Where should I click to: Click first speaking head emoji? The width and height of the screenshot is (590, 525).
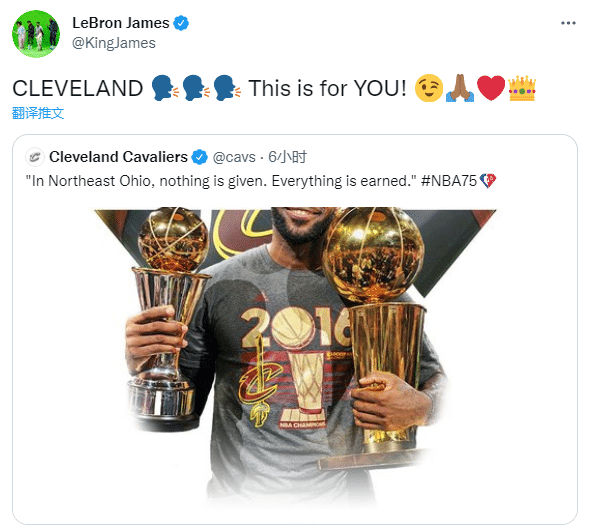pos(163,88)
